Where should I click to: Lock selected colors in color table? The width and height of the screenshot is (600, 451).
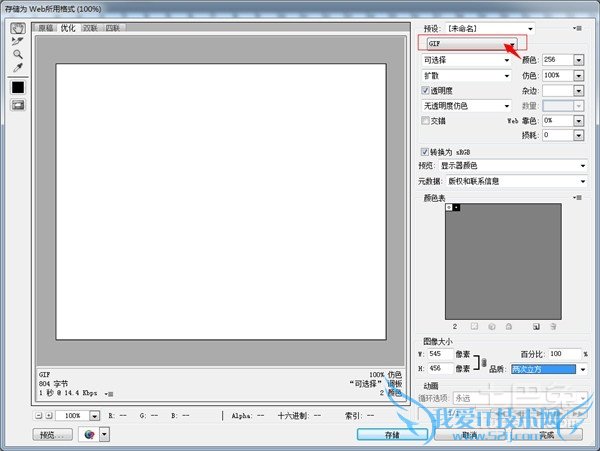tap(509, 326)
